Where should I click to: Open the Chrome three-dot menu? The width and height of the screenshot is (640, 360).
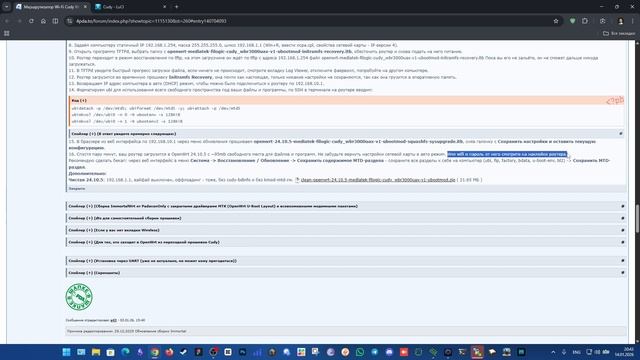633,21
